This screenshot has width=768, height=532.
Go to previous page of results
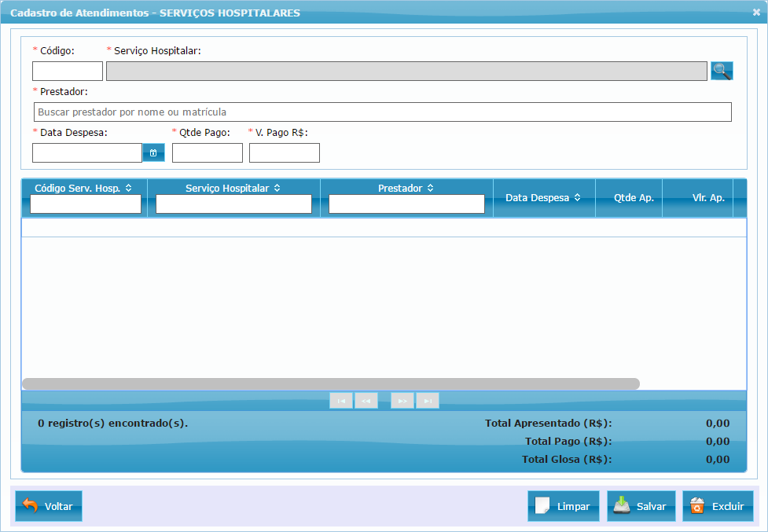(x=366, y=401)
